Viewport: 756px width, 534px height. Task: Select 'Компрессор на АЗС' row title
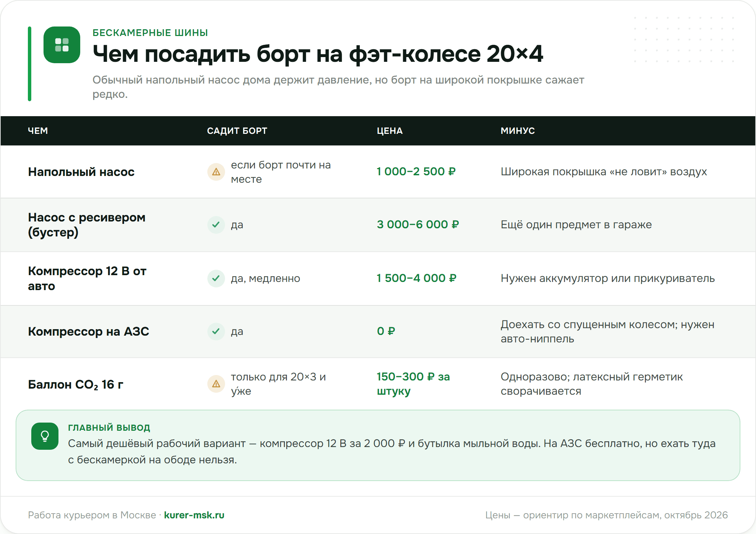pos(88,332)
